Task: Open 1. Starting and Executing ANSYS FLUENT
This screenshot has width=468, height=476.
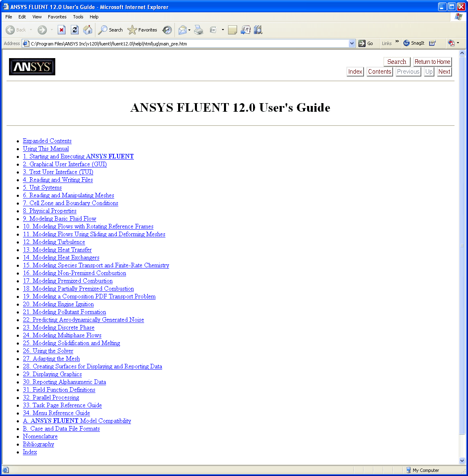Action: pos(78,156)
